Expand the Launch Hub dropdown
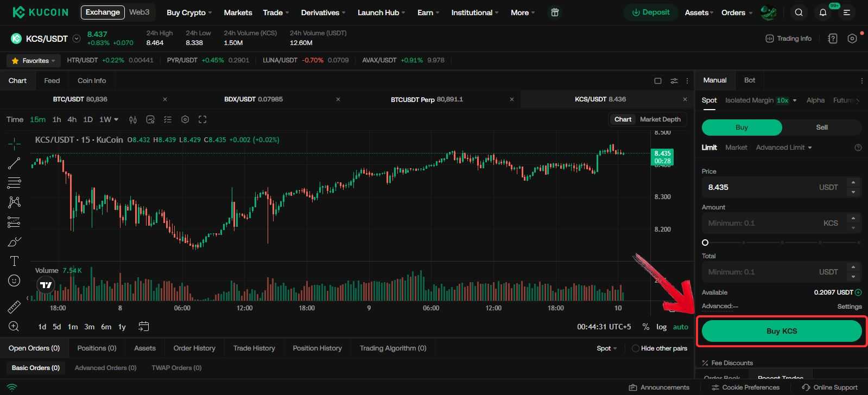The height and width of the screenshot is (395, 868). pos(382,12)
